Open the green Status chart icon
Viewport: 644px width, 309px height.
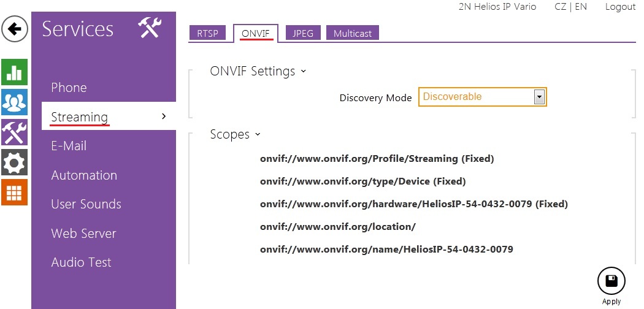pyautogui.click(x=14, y=72)
